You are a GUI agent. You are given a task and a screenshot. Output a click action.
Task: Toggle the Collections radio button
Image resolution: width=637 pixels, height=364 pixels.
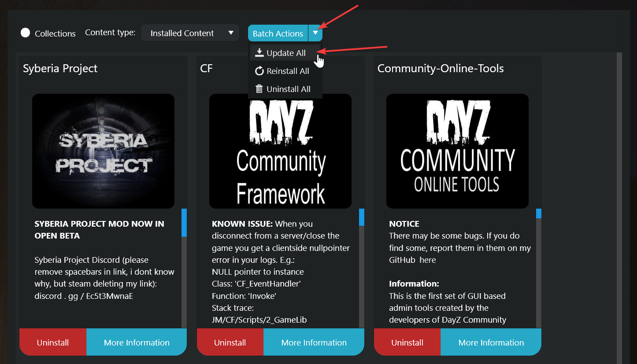tap(26, 33)
